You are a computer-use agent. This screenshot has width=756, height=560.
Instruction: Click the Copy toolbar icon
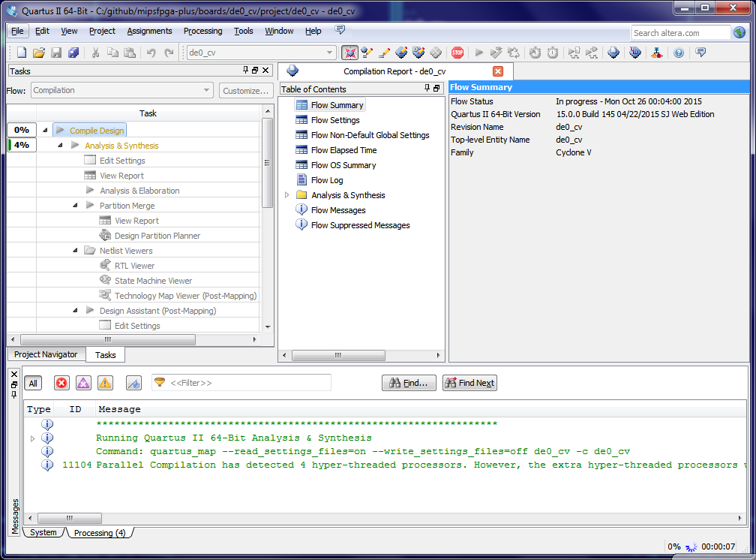point(112,52)
